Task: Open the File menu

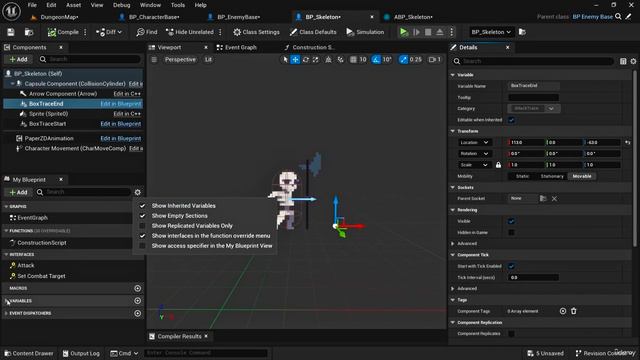Action: 32,5
